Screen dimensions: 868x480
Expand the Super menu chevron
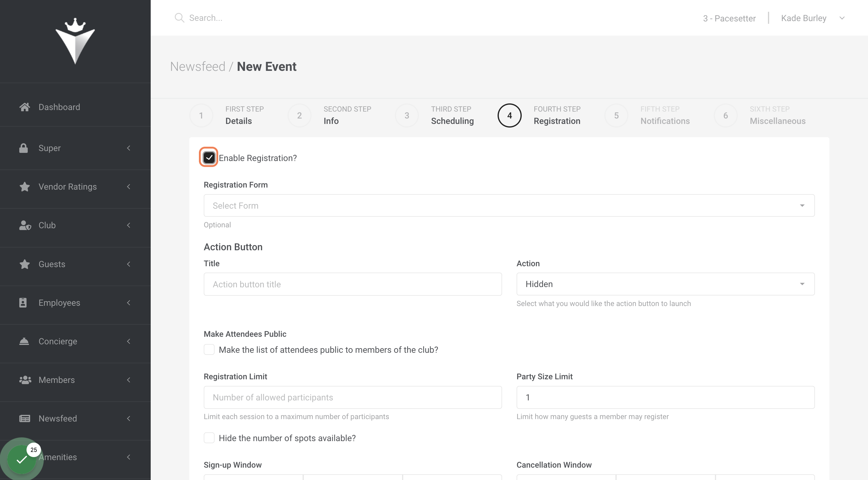(129, 148)
